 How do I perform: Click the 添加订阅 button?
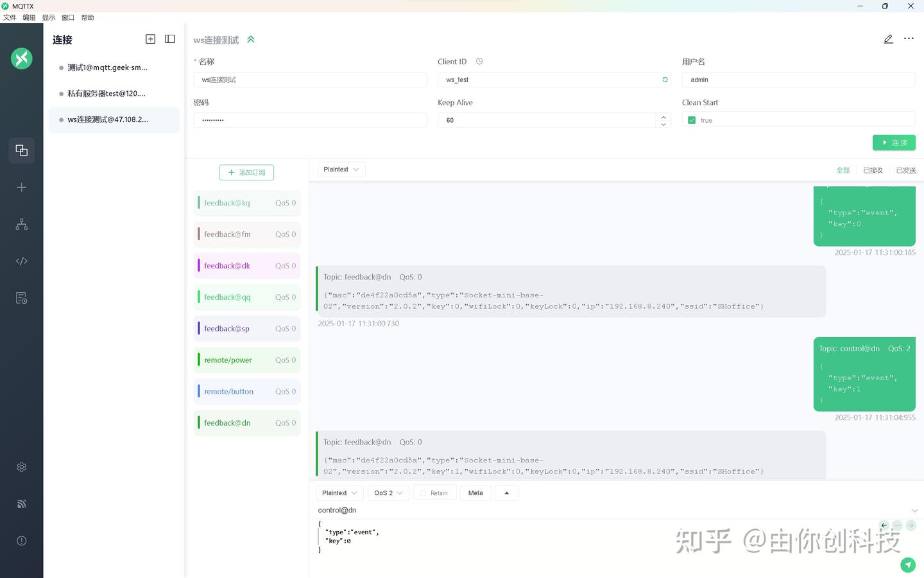pyautogui.click(x=246, y=172)
